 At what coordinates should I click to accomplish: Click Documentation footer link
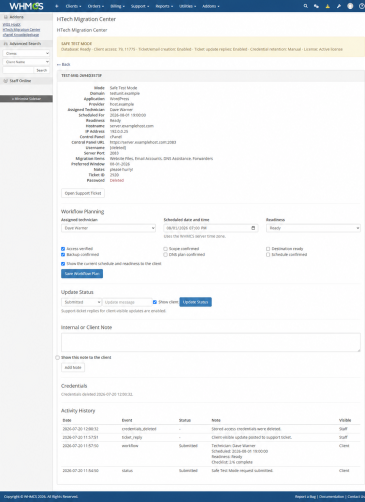(331, 497)
